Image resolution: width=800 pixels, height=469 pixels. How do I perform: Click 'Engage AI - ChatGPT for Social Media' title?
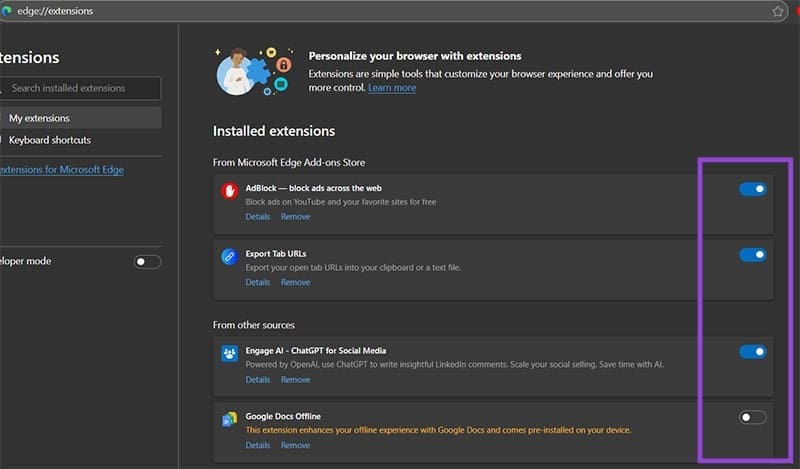pyautogui.click(x=316, y=351)
